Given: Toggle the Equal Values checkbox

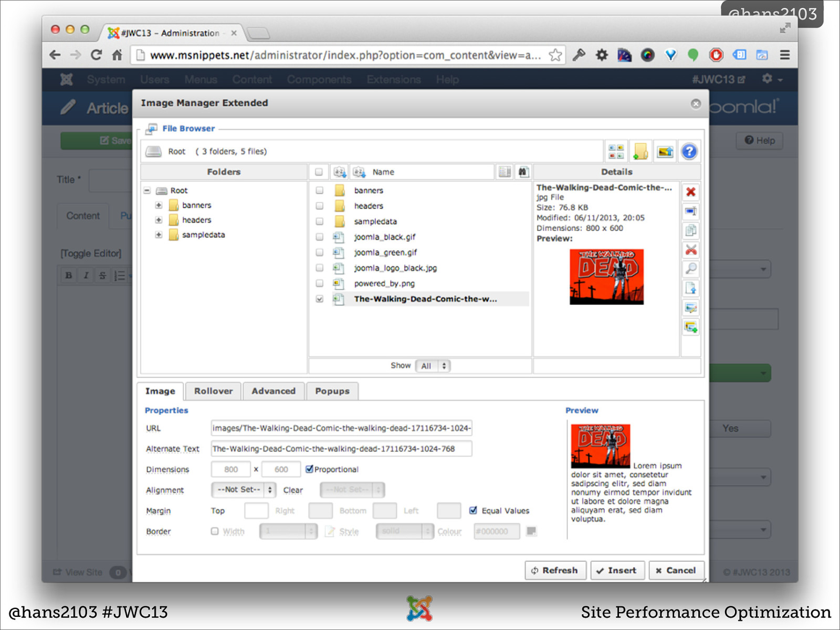Looking at the screenshot, I should (x=473, y=510).
